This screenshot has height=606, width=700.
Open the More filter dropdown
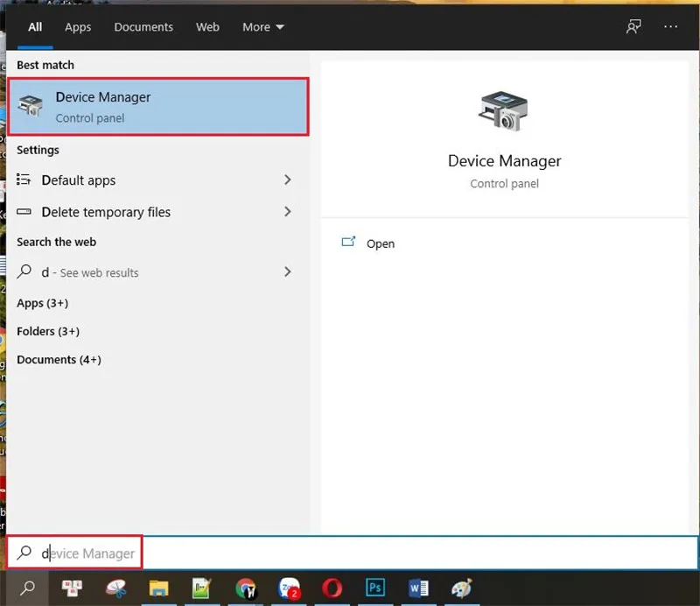[x=263, y=27]
